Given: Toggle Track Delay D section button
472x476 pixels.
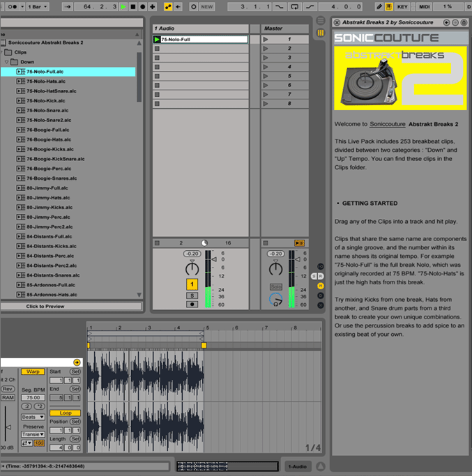Looking at the screenshot, I should [321, 295].
